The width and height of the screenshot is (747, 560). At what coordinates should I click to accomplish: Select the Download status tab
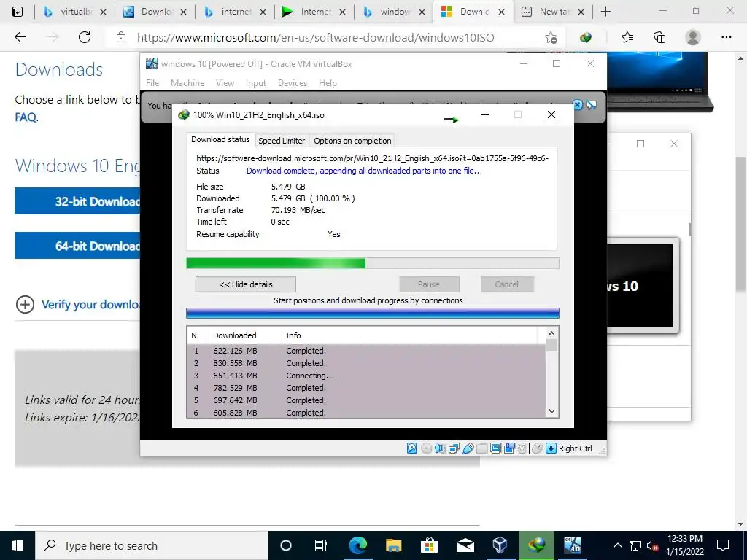click(x=220, y=139)
